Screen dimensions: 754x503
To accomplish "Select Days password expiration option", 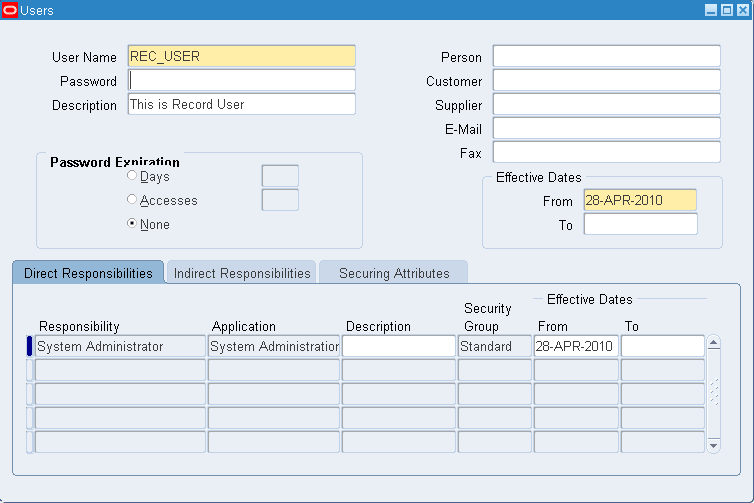I will (132, 176).
